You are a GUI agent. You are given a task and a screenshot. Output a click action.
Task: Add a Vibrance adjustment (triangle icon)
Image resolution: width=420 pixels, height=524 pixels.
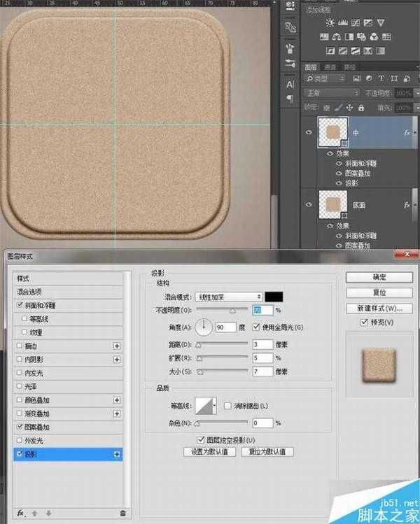381,22
